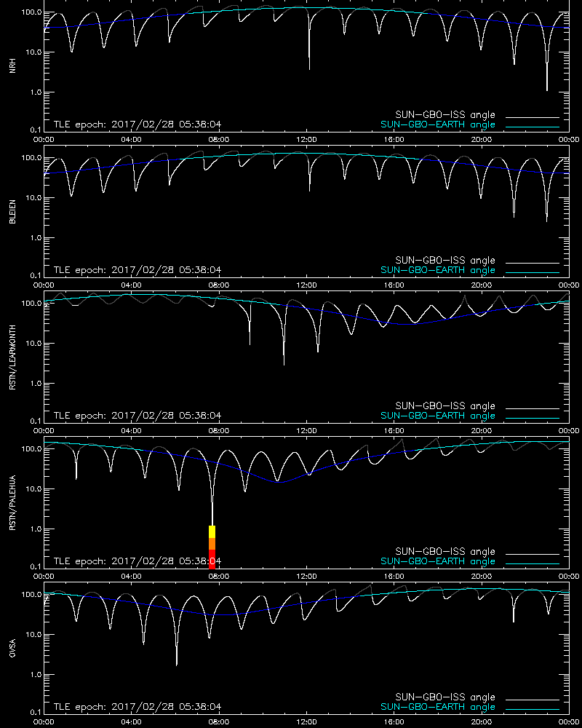Click SUN-GBO-ISS angle legend in NRH panel
Screen dimensions: 582x728
pos(445,115)
